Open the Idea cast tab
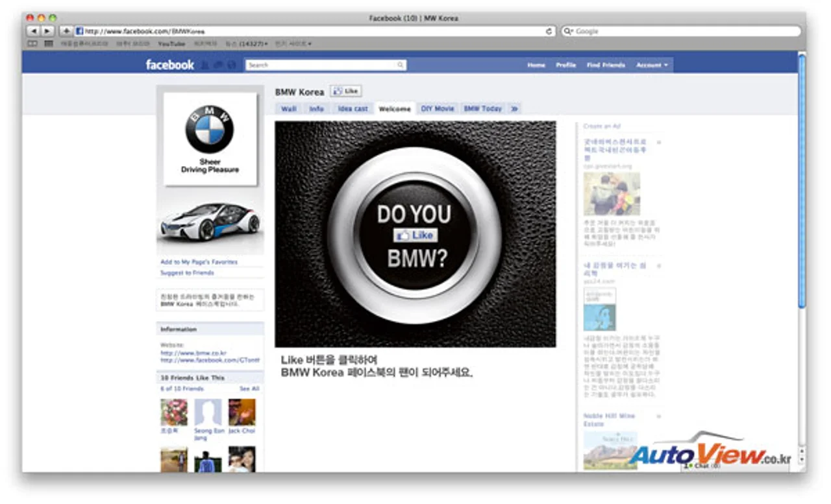This screenshot has width=831, height=504. click(353, 109)
